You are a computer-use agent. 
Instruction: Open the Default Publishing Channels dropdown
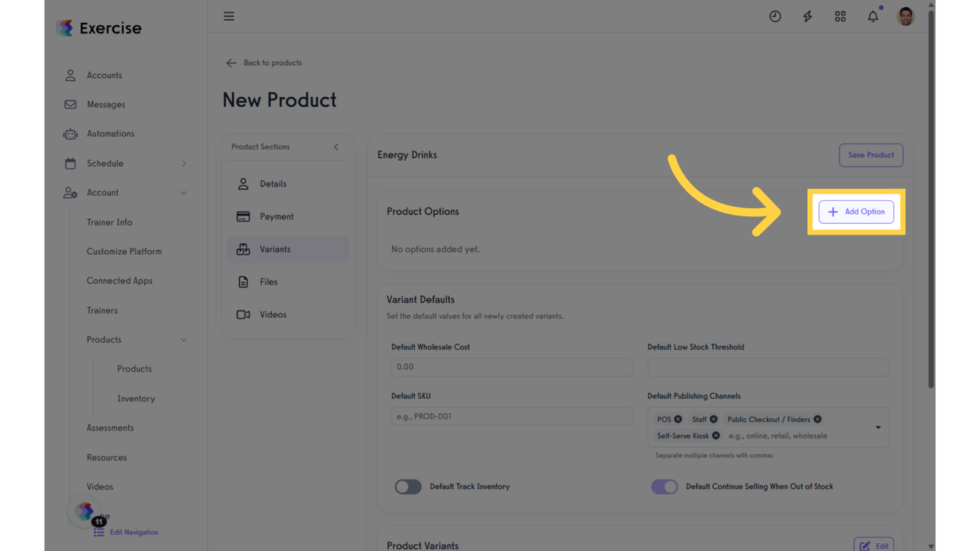click(x=877, y=427)
